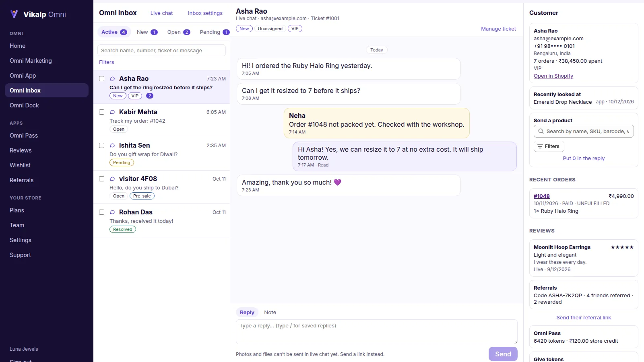The width and height of the screenshot is (644, 362).
Task: Tick the Kabir Mehta conversation checkbox
Action: tap(102, 112)
